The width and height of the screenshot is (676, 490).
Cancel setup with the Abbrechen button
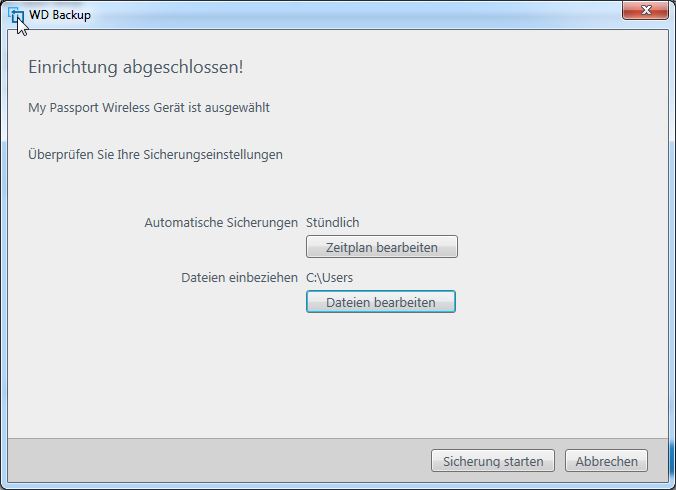[x=606, y=461]
